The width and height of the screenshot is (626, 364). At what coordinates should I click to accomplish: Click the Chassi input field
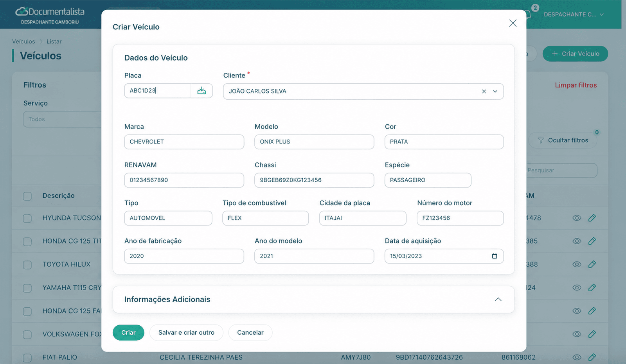(314, 180)
